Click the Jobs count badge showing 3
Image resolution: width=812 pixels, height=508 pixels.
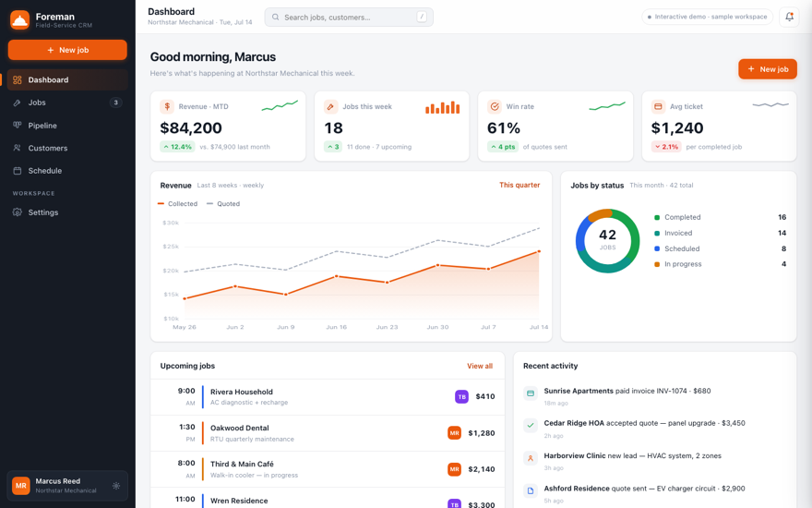point(116,103)
